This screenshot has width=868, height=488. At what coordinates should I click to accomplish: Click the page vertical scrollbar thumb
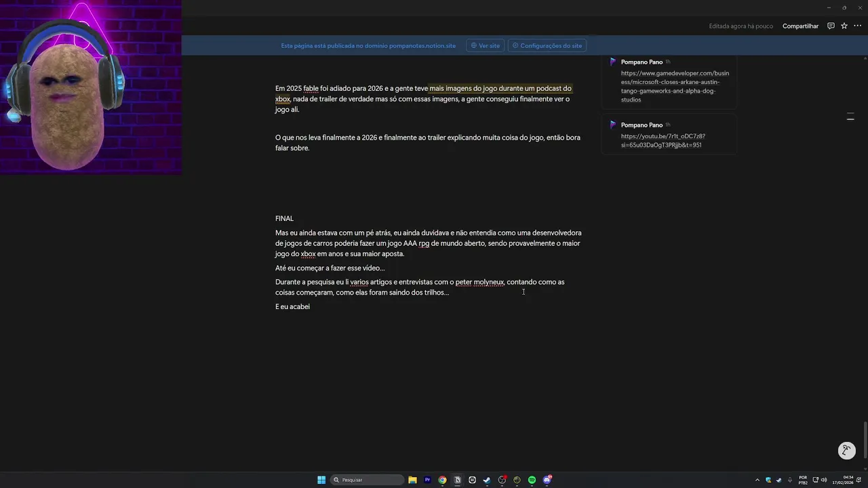865,440
